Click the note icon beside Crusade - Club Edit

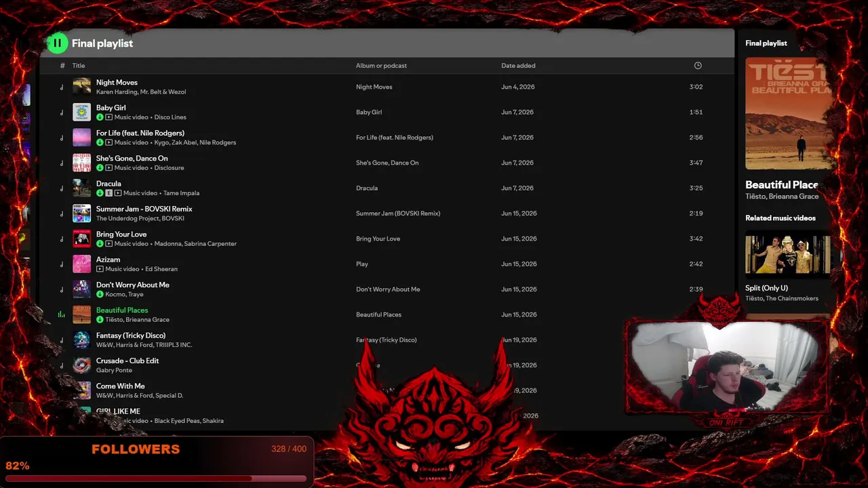click(62, 365)
